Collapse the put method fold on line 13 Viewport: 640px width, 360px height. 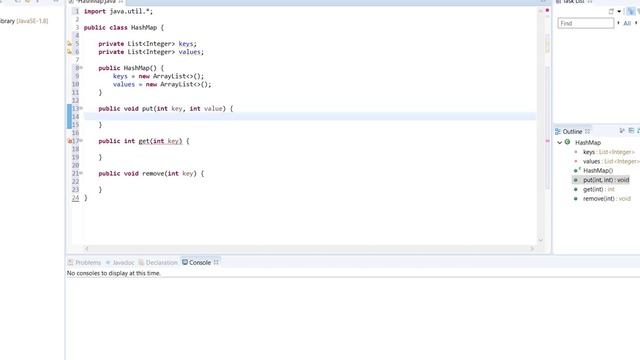coord(81,108)
